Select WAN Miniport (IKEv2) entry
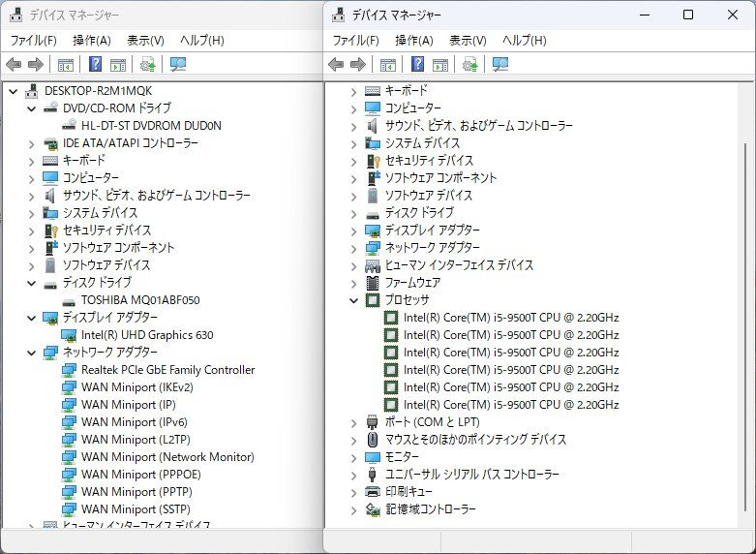The height and width of the screenshot is (554, 756). coord(137,387)
